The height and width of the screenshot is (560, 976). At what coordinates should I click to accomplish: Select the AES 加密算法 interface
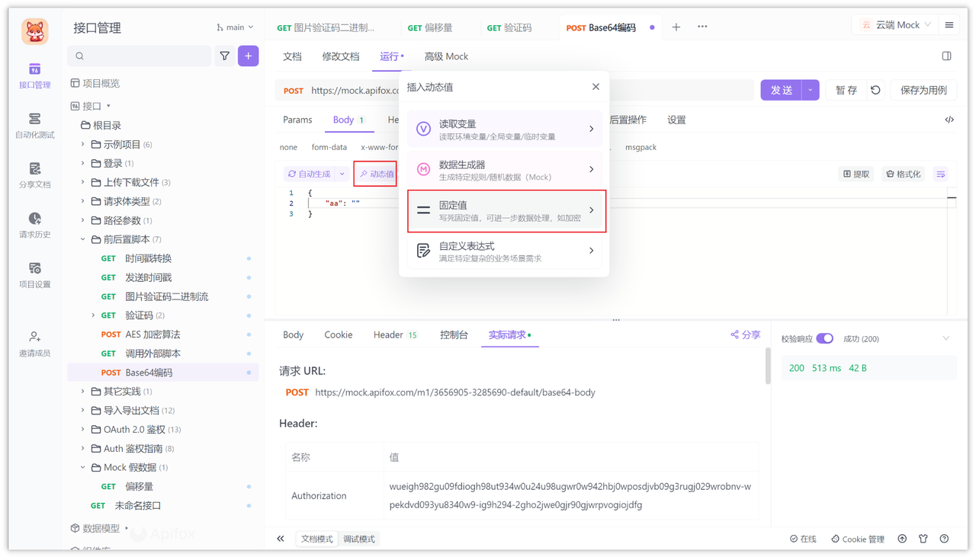click(152, 334)
